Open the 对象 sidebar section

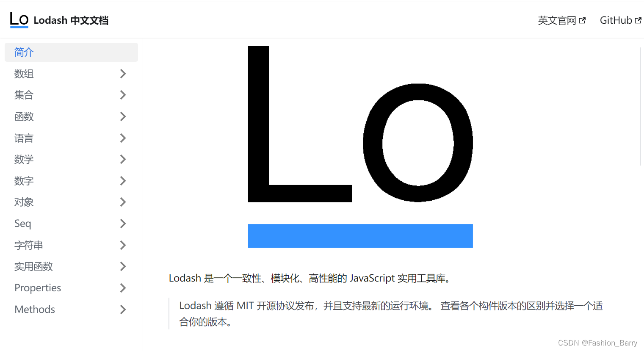click(71, 202)
